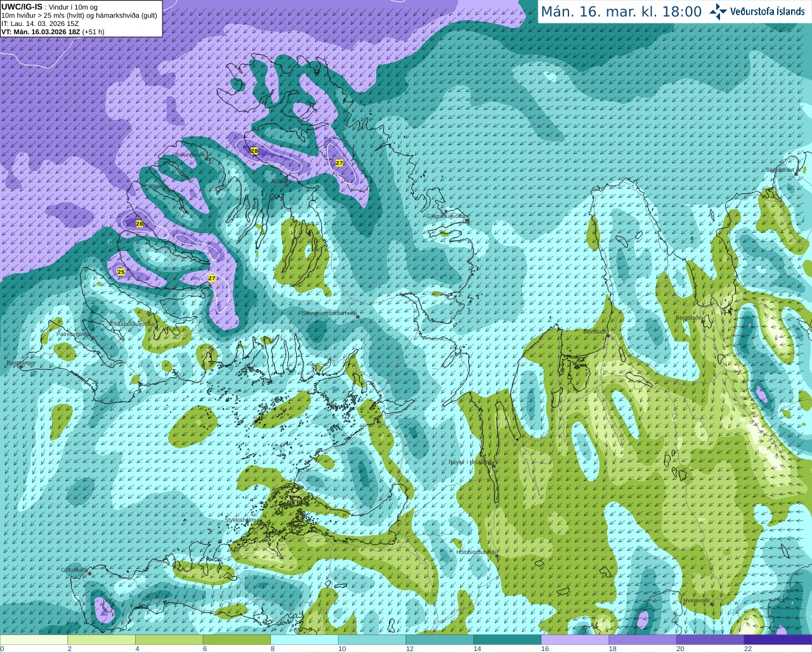812x653 pixels.
Task: Click the Hveravellir station label
Action: [x=697, y=600]
